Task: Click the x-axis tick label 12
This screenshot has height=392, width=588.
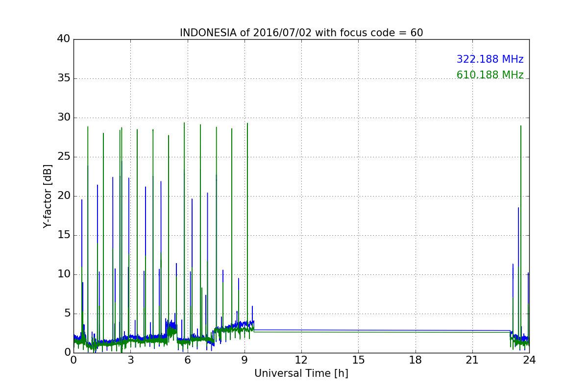Action: pyautogui.click(x=301, y=360)
